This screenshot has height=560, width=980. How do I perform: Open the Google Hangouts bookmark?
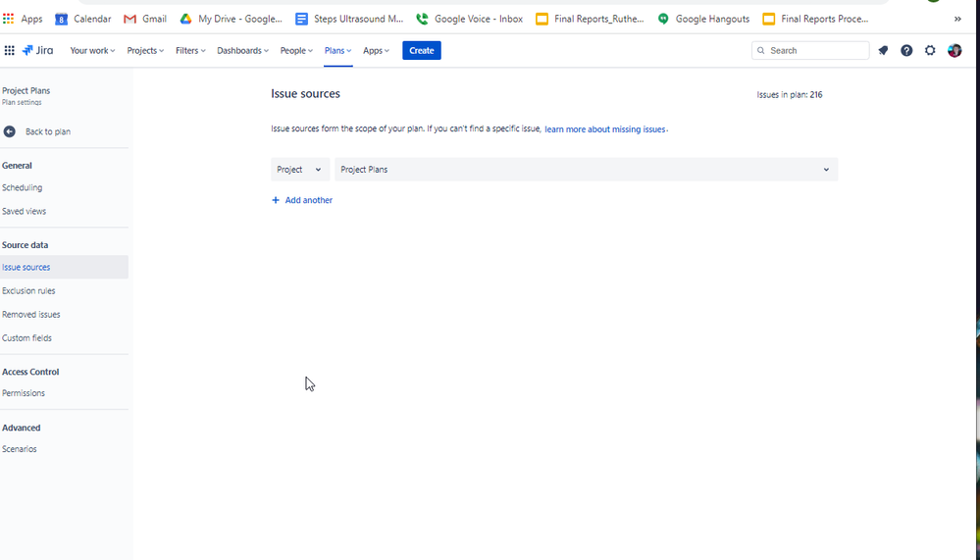pos(703,19)
